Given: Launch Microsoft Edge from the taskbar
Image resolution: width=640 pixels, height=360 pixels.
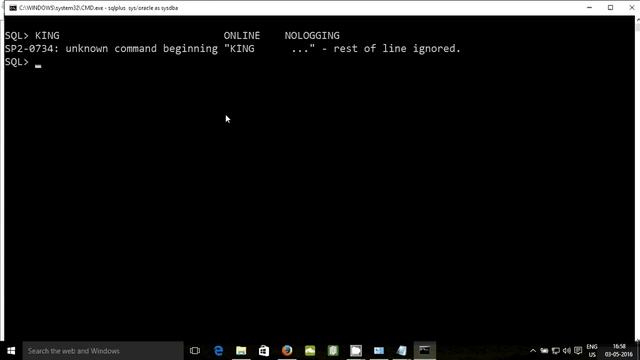Looking at the screenshot, I should pos(218,351).
